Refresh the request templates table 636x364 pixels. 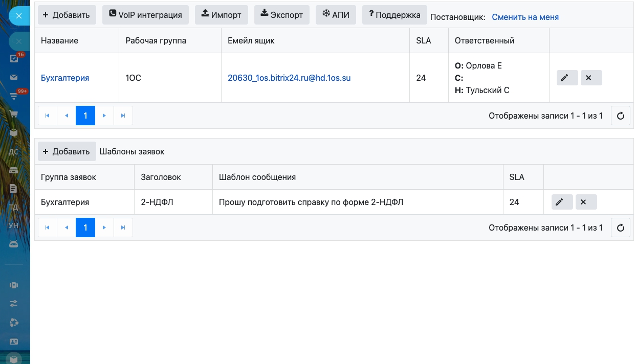[620, 227]
